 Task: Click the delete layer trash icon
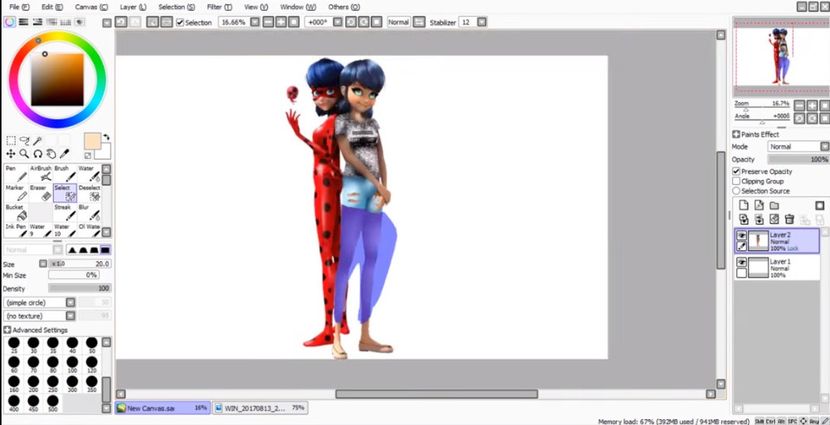pyautogui.click(x=789, y=219)
